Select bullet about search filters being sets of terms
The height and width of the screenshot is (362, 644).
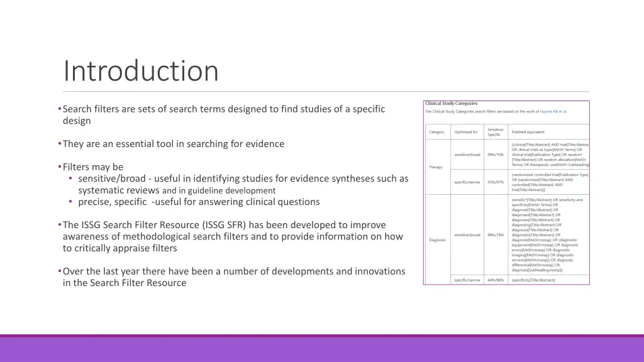pyautogui.click(x=224, y=115)
